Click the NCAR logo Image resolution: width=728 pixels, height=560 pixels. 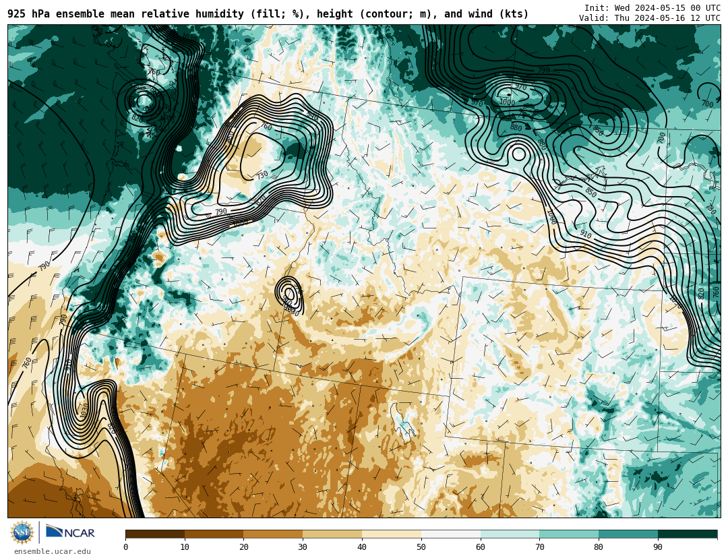pos(71,532)
